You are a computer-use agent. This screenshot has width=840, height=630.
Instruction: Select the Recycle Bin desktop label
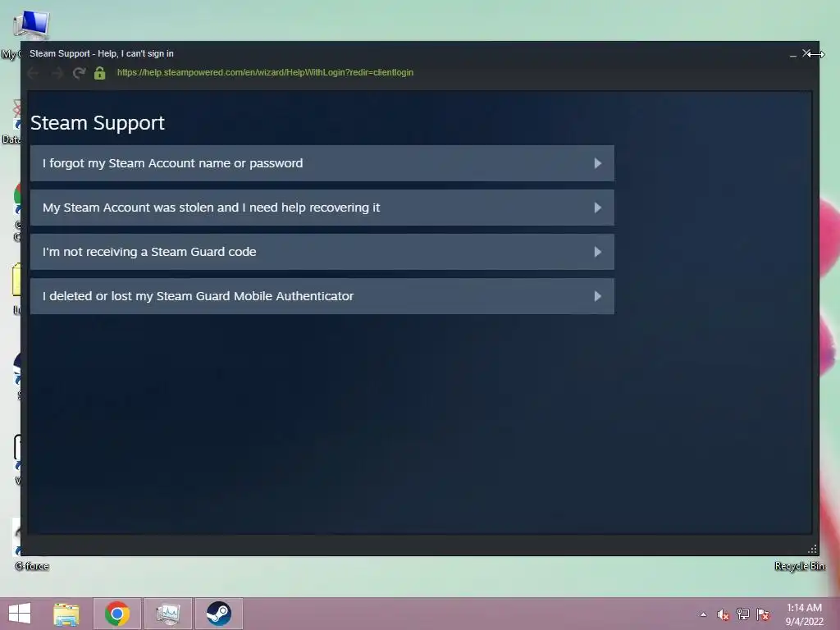pyautogui.click(x=799, y=566)
